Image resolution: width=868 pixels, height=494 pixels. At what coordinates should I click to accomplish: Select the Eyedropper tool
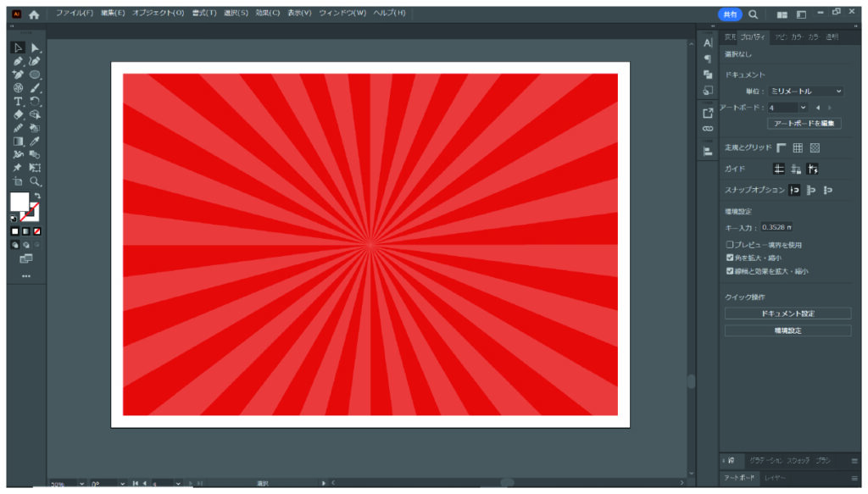35,141
